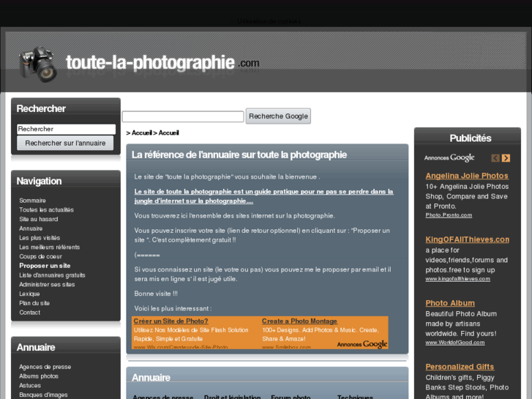Open Annuaire in Navigation menu

pos(31,228)
